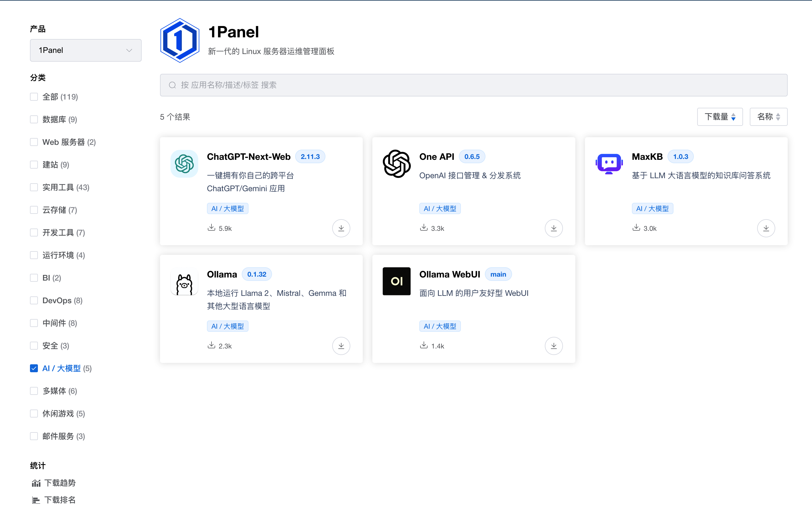Download Ollama WebUI via circular download button
This screenshot has height=521, width=812.
554,346
